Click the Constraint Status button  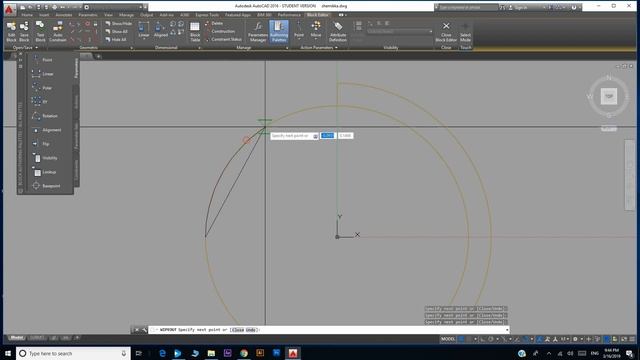pos(223,40)
